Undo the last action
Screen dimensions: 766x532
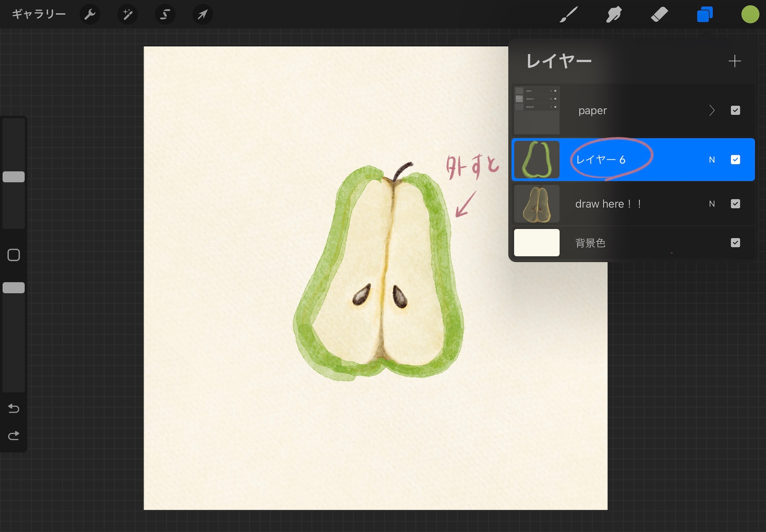point(14,408)
